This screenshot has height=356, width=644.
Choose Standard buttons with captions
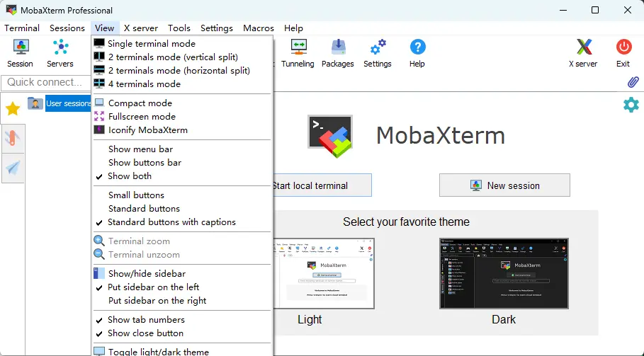(182, 222)
